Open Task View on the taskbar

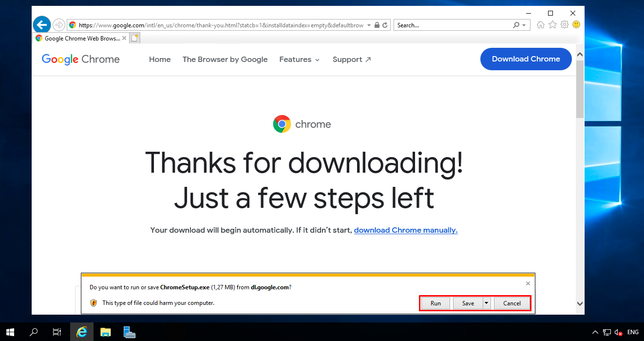click(57, 332)
